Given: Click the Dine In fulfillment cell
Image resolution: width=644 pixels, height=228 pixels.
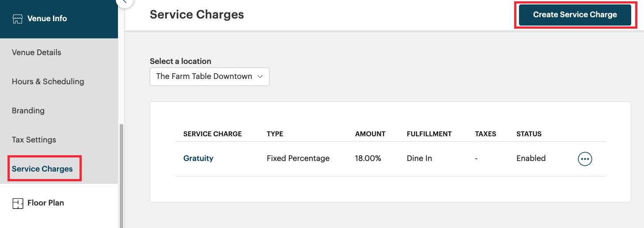Looking at the screenshot, I should point(419,158).
